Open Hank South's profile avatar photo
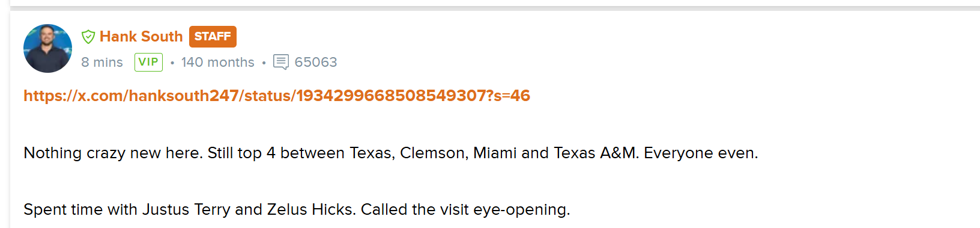The height and width of the screenshot is (228, 980). (x=47, y=48)
